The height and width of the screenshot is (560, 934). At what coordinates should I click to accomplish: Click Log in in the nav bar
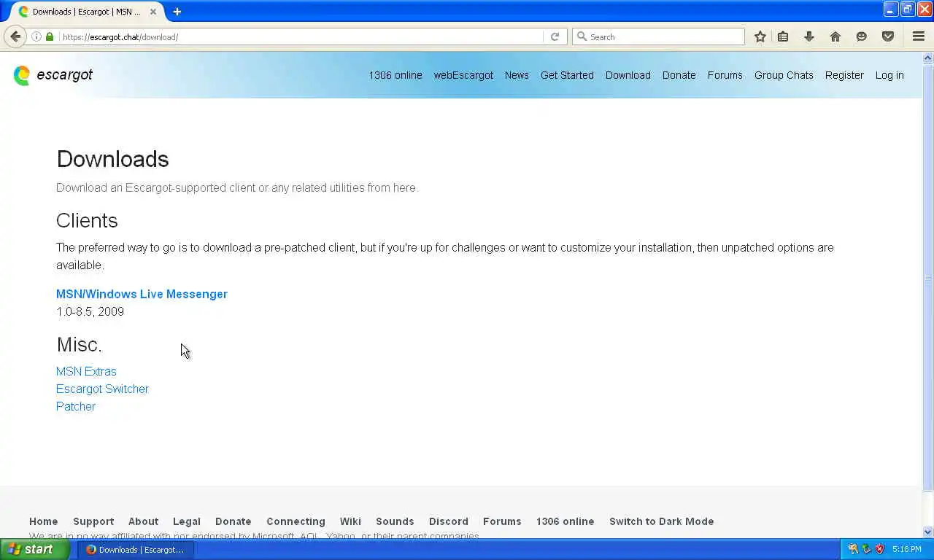pos(889,75)
